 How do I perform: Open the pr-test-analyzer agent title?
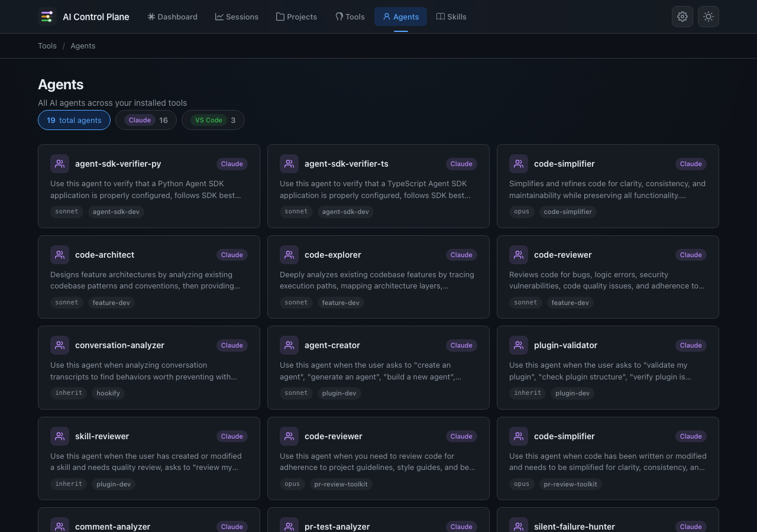tap(337, 526)
